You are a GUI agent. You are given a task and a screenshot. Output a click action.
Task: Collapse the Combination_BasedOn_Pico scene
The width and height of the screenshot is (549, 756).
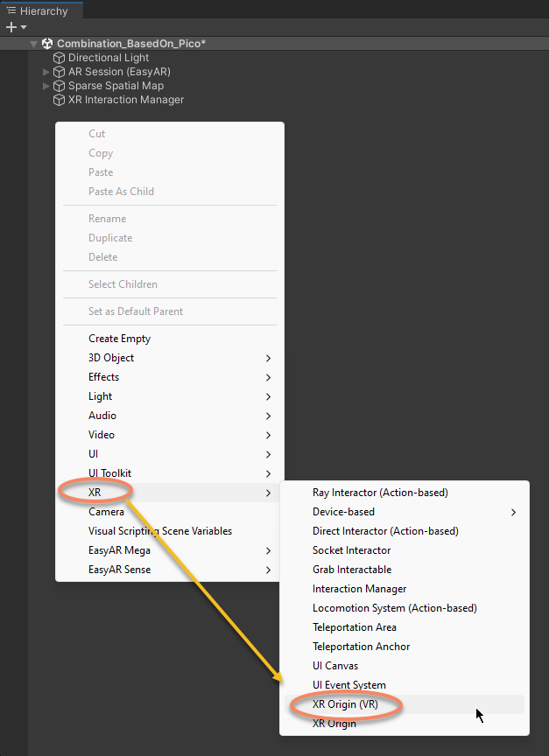(33, 44)
